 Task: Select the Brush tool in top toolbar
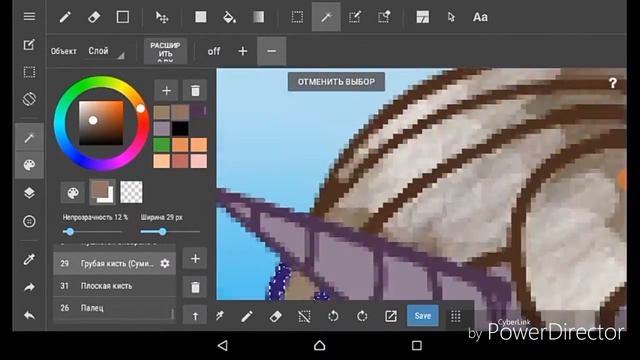(x=65, y=17)
